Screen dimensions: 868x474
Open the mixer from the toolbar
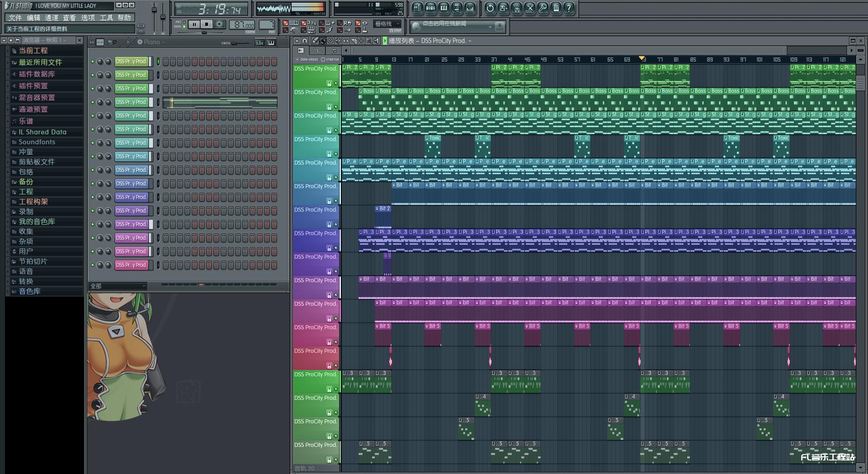(x=470, y=8)
